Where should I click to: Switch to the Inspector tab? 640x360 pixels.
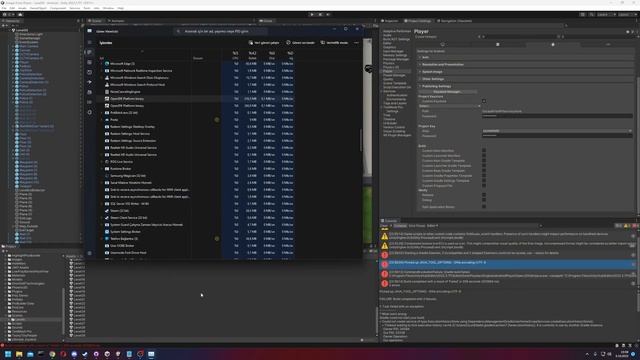pos(390,21)
